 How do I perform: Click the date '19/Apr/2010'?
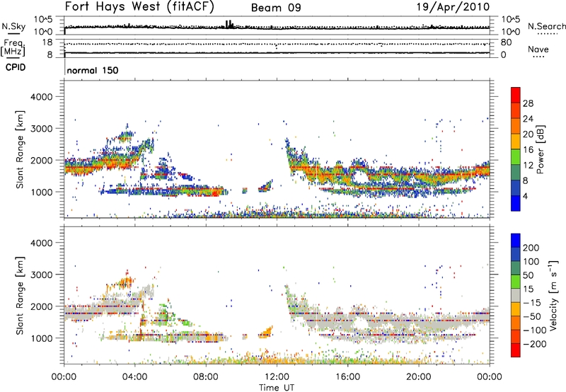(454, 7)
